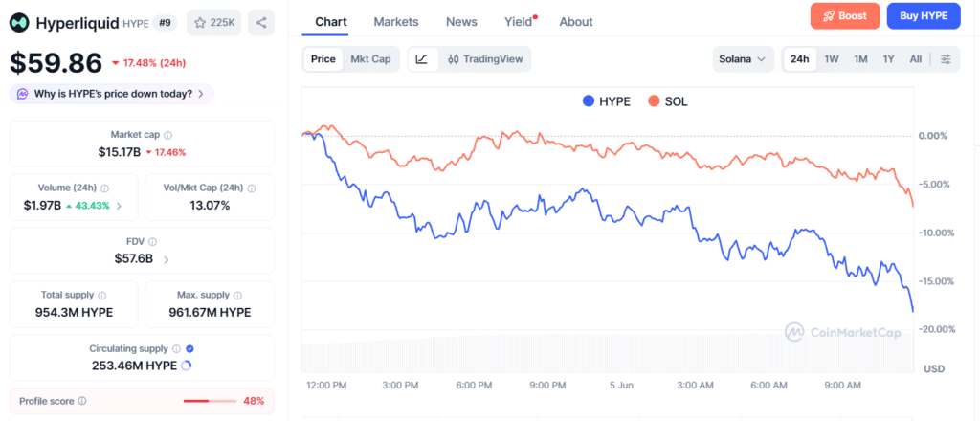Screen dimensions: 980x421
Task: Toggle the Mkt Cap view option
Action: [370, 59]
